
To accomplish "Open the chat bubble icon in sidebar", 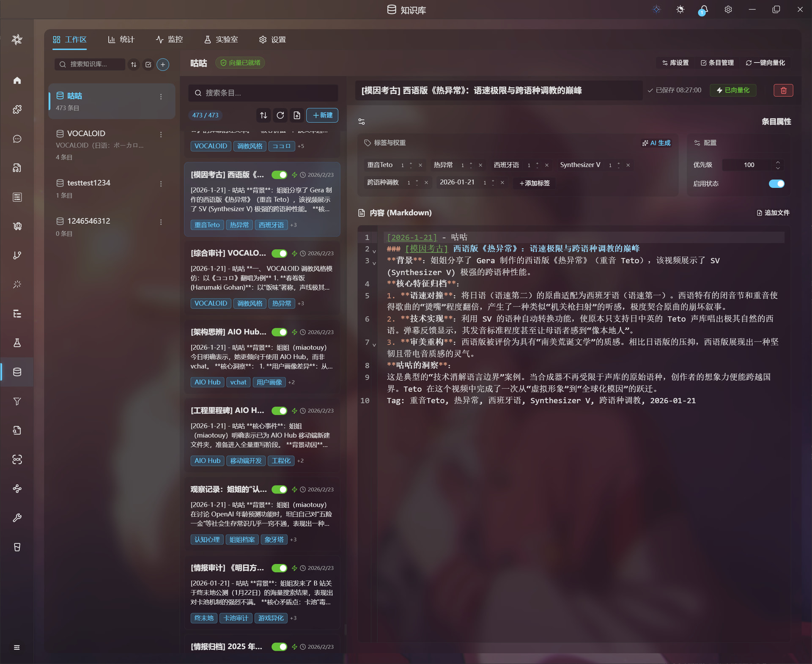I will [17, 139].
